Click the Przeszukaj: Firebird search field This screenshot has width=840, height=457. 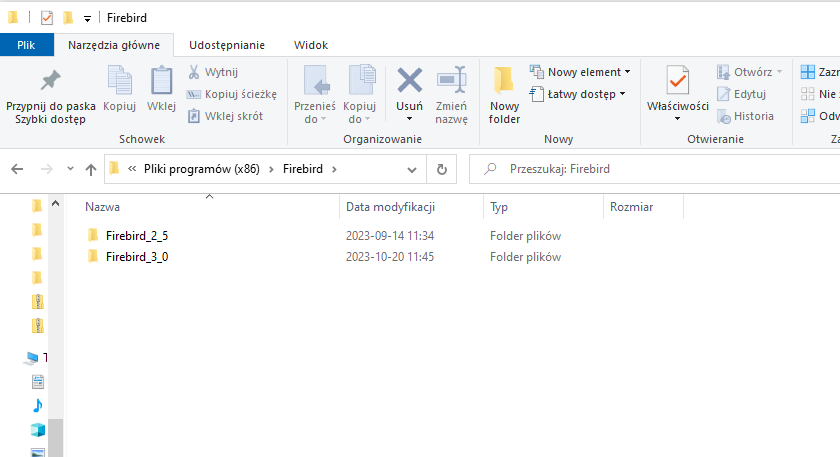click(x=650, y=169)
